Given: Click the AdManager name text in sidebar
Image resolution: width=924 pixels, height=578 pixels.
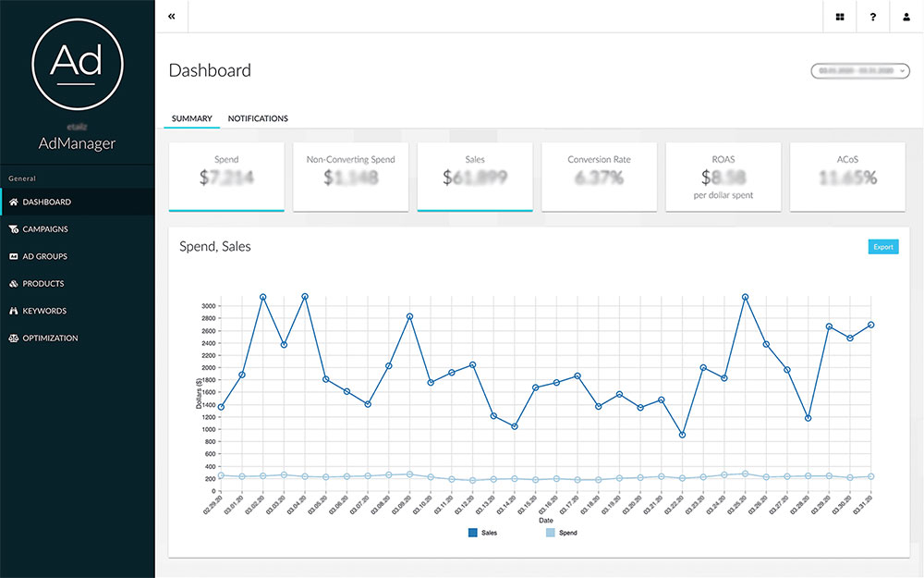Looking at the screenshot, I should point(78,143).
